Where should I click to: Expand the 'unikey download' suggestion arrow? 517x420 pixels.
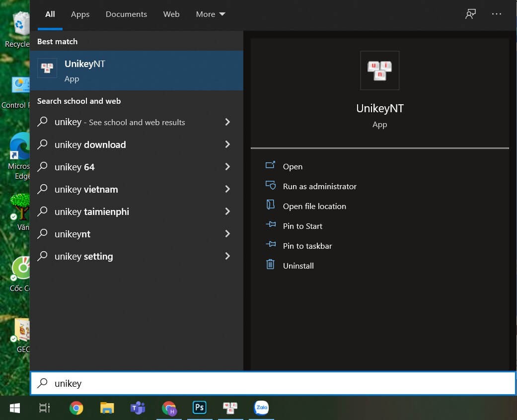pos(227,144)
